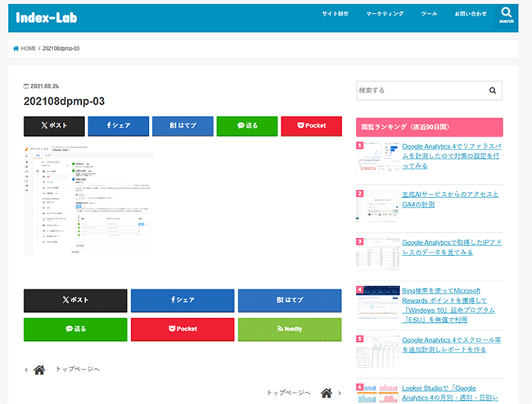Image resolution: width=532 pixels, height=404 pixels.
Task: Click the breadcrumb home icon
Action: coord(16,48)
